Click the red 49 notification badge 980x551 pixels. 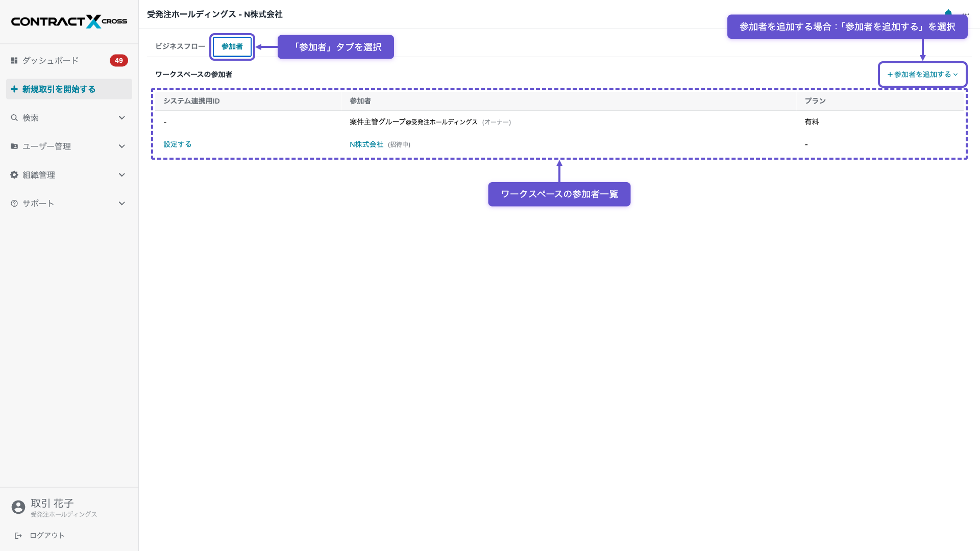coord(119,61)
